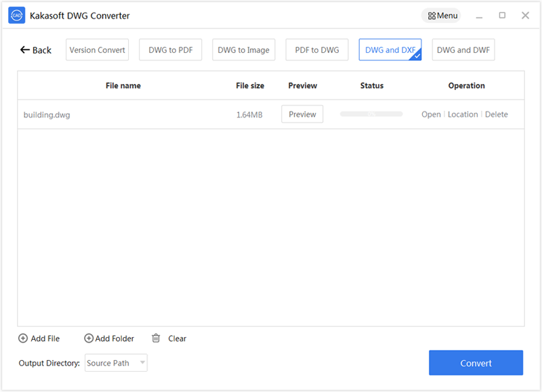This screenshot has height=392, width=542.
Task: Click the File name column header
Action: click(123, 86)
